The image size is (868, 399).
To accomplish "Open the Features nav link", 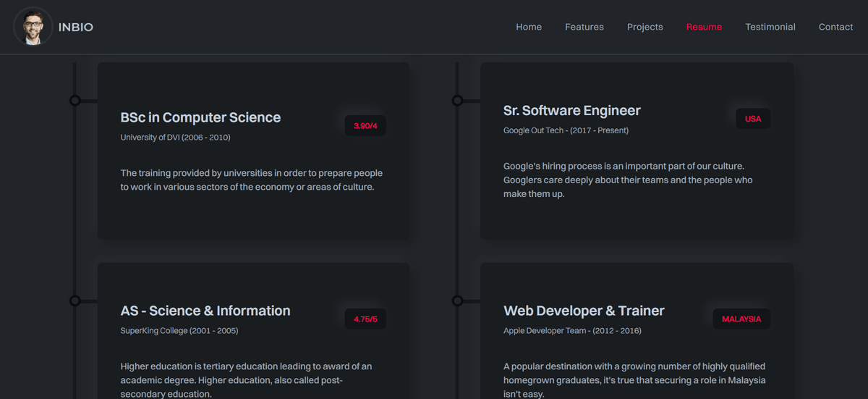I will (584, 27).
